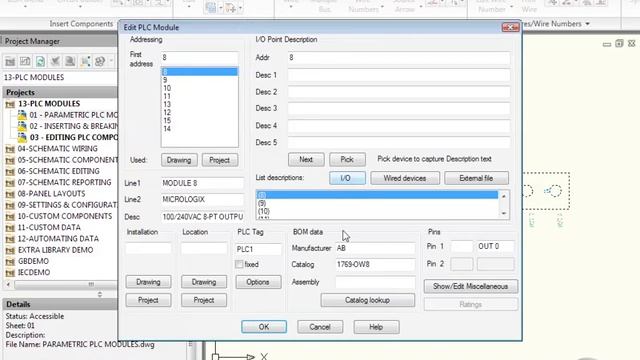Select the 10-CUSTOM COMPONENTS project

(x=64, y=216)
